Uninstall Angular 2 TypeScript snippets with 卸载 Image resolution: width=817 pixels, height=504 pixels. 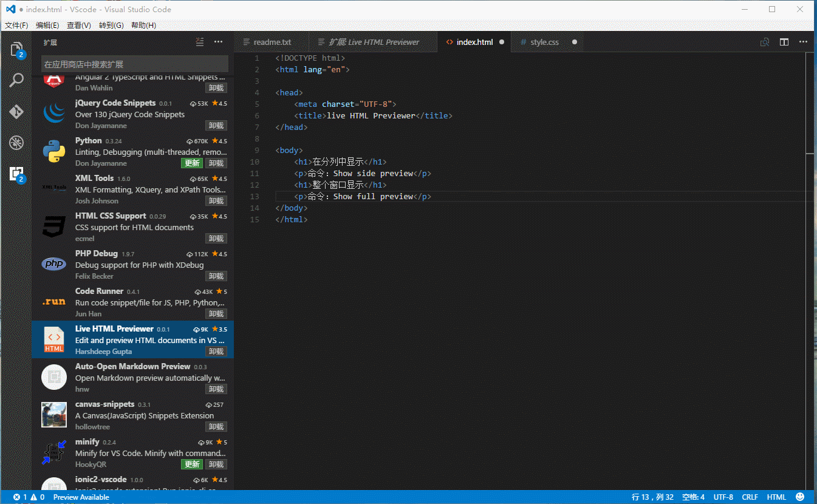[216, 88]
